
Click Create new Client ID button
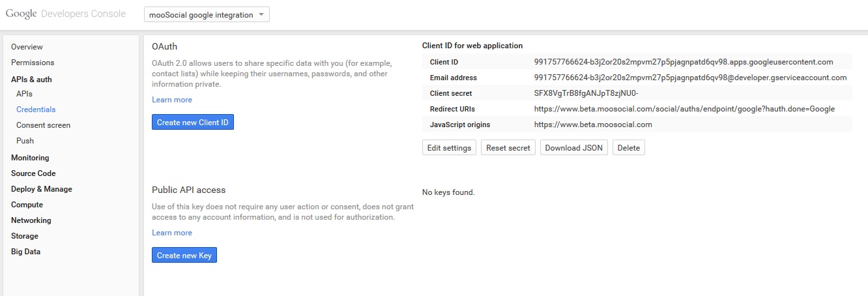coord(193,122)
